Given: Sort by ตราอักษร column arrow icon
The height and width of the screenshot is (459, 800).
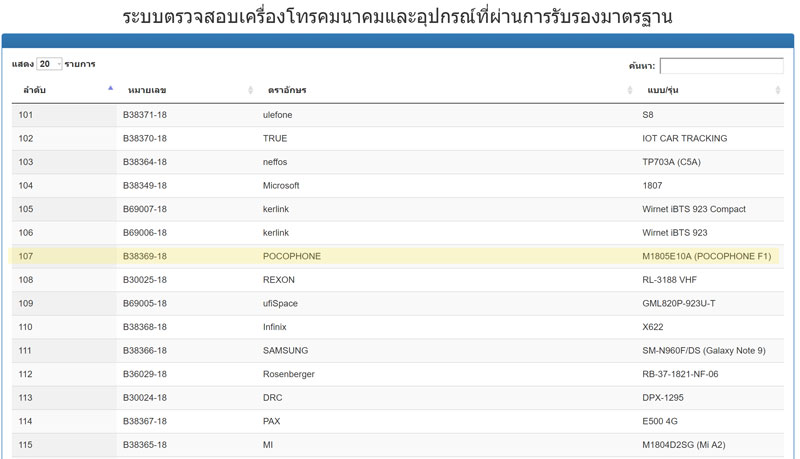Looking at the screenshot, I should [630, 90].
